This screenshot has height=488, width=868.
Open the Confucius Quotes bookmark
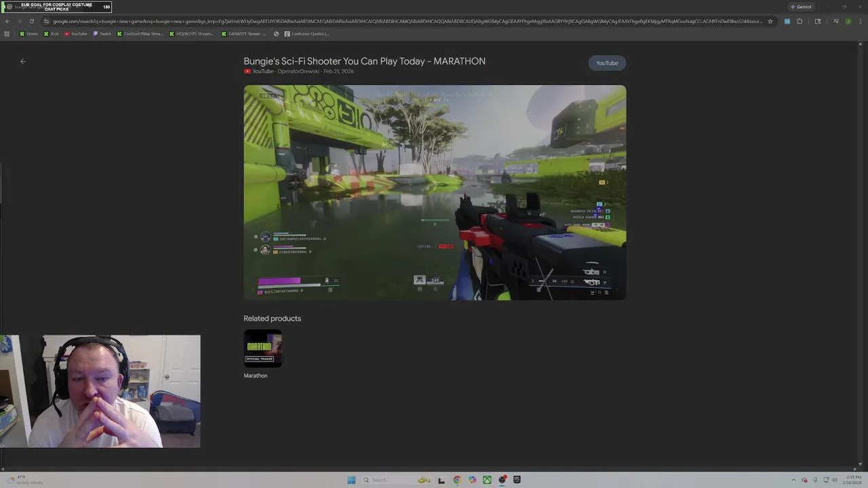307,33
